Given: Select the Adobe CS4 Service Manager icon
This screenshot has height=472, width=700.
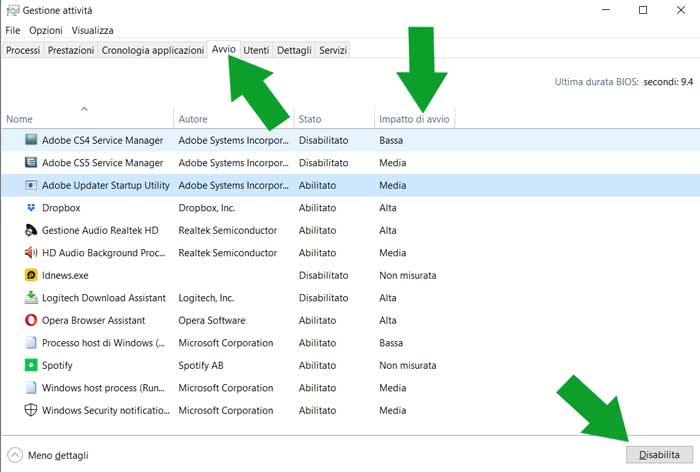Looking at the screenshot, I should [x=31, y=141].
